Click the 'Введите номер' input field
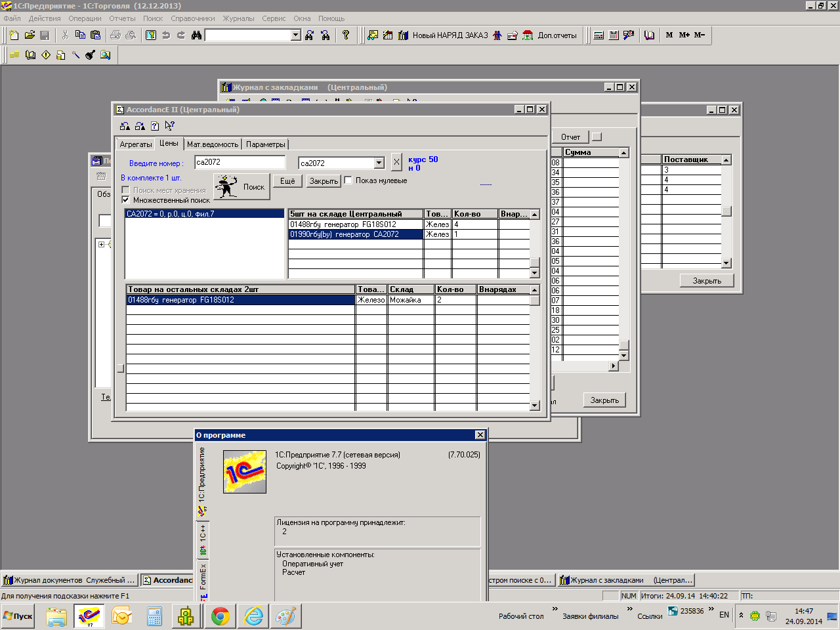The height and width of the screenshot is (630, 840). coord(240,162)
